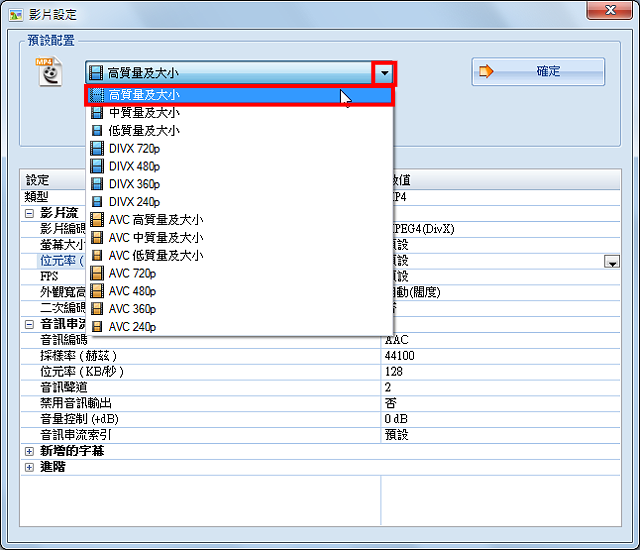Select 高質量及大小 in the dropdown list
The image size is (640, 550).
click(240, 95)
